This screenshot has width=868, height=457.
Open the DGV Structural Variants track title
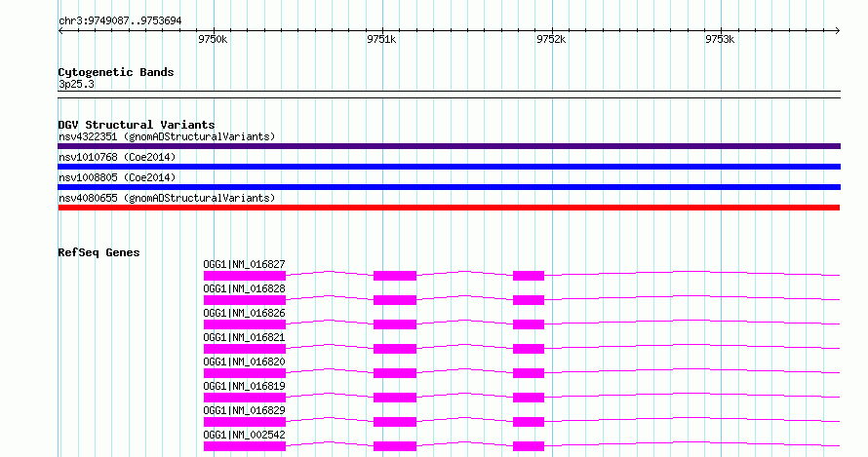pyautogui.click(x=137, y=125)
